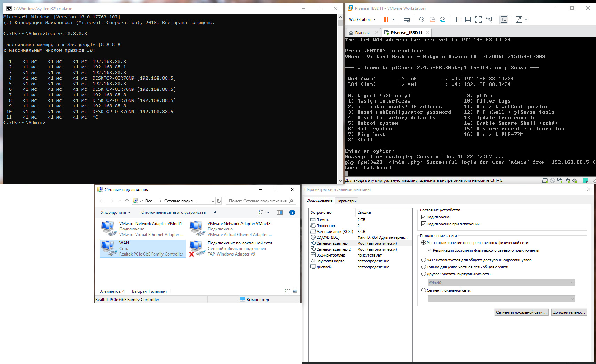Screen dimensions: 596x364
Task: Click the first network adapter status icon
Action: pos(560,180)
